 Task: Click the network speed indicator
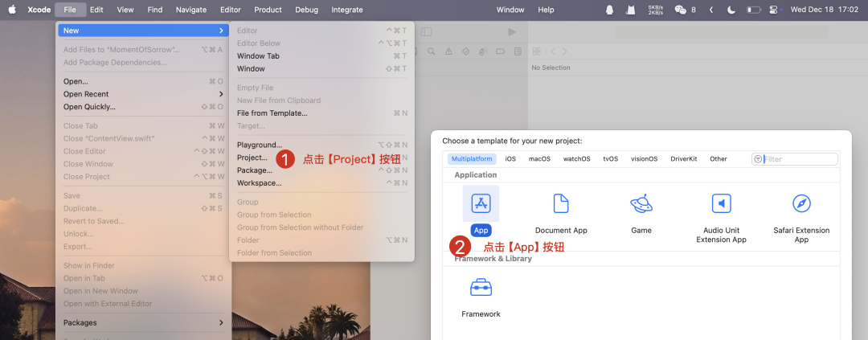point(656,10)
